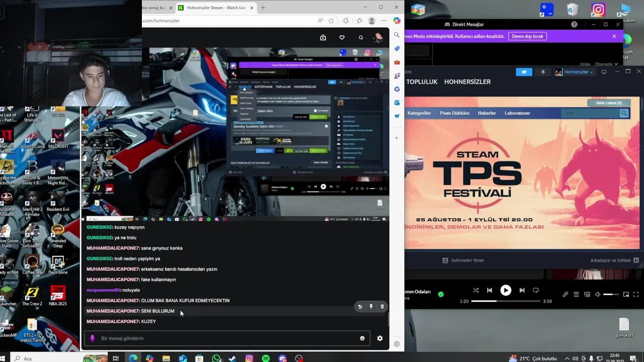This screenshot has width=644, height=362.
Task: Open Edge sidebar settings gear
Action: (397, 344)
